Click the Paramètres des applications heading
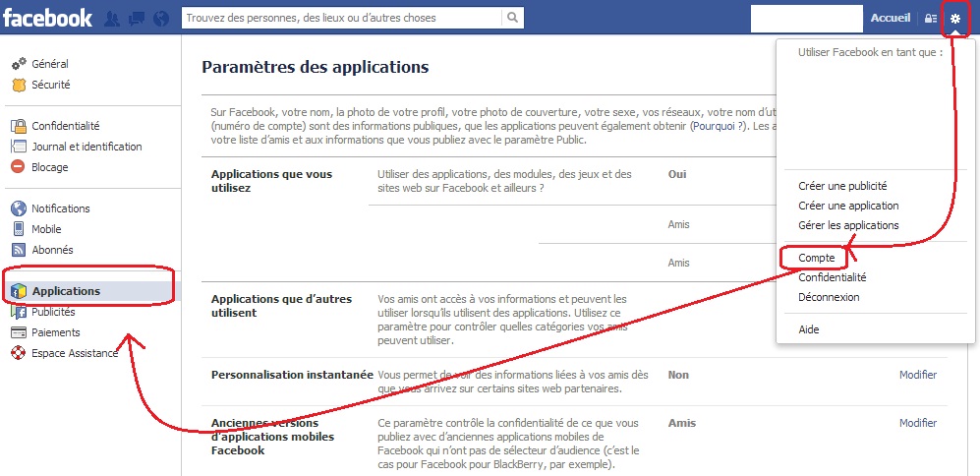 click(315, 67)
